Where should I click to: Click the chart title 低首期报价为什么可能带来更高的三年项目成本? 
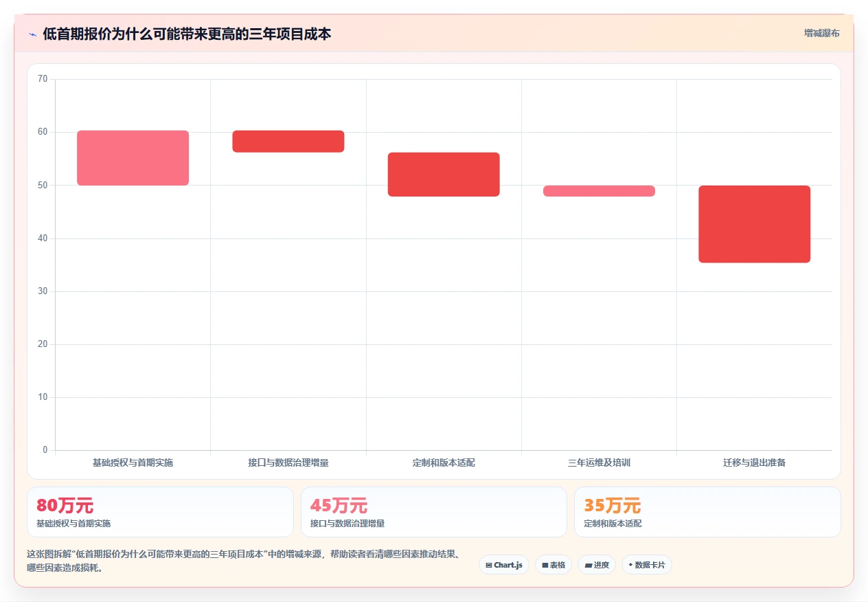pos(187,34)
